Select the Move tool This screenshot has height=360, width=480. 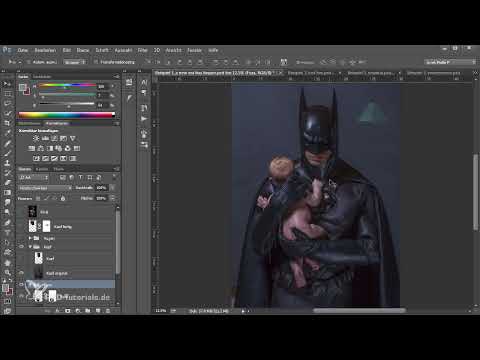7,83
